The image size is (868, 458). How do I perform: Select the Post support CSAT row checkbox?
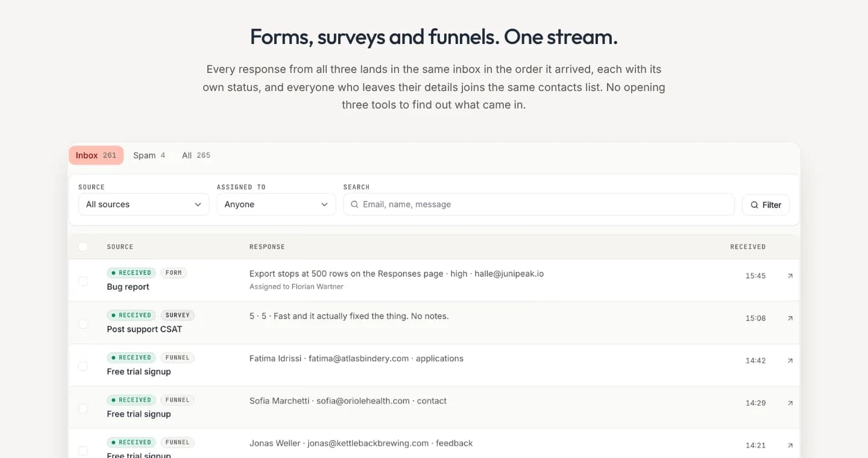pos(83,324)
